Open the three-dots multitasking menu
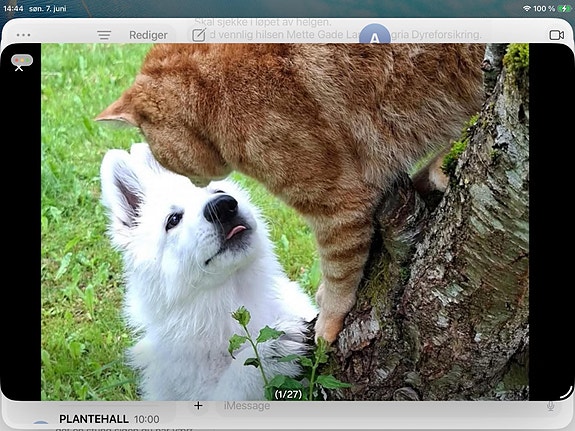The width and height of the screenshot is (575, 431). tap(23, 35)
